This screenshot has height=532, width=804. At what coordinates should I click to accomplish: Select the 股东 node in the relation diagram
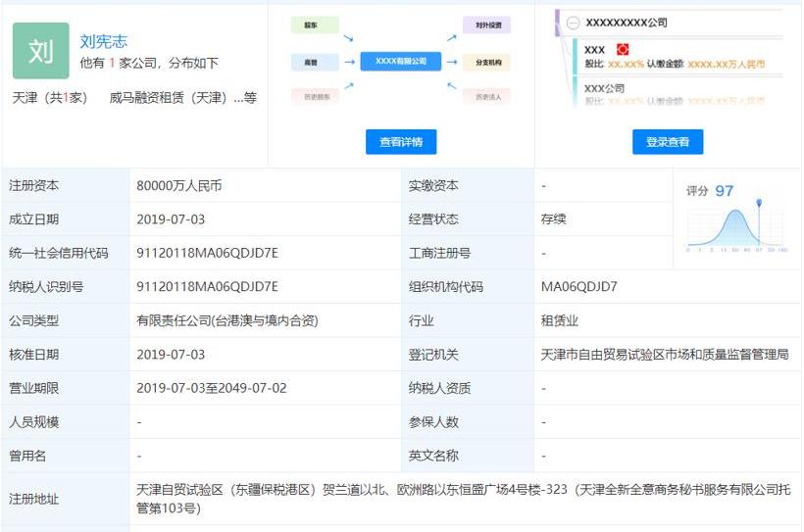[315, 24]
